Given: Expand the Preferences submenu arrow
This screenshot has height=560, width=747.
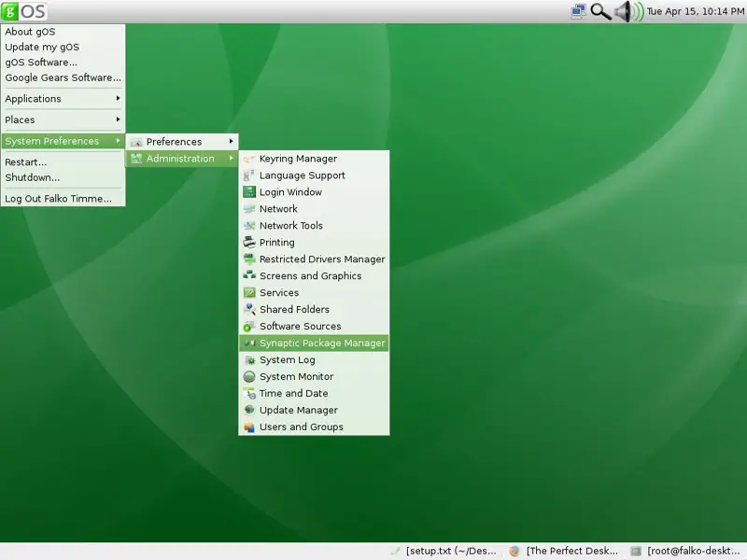Looking at the screenshot, I should [231, 141].
